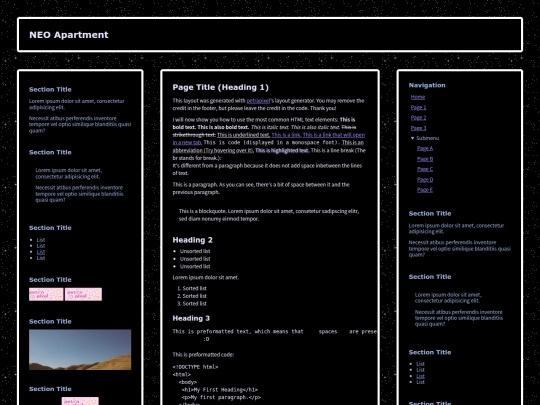This screenshot has width=540, height=405.
Task: Open submenu link Page B
Action: click(x=425, y=159)
